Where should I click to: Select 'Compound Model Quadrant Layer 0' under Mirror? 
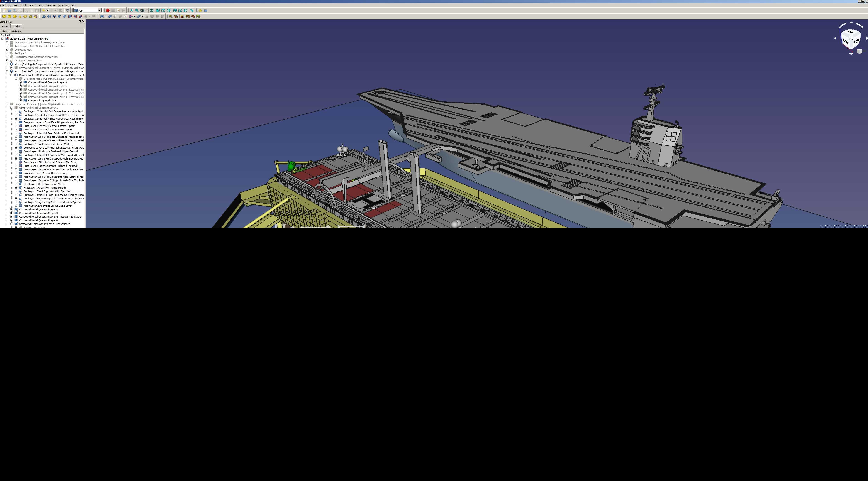(48, 82)
